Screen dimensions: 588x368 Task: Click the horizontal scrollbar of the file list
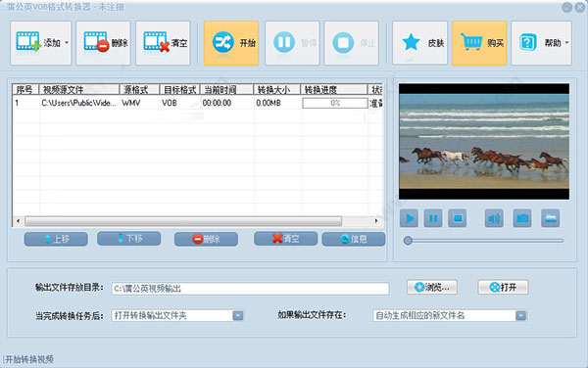(x=183, y=221)
